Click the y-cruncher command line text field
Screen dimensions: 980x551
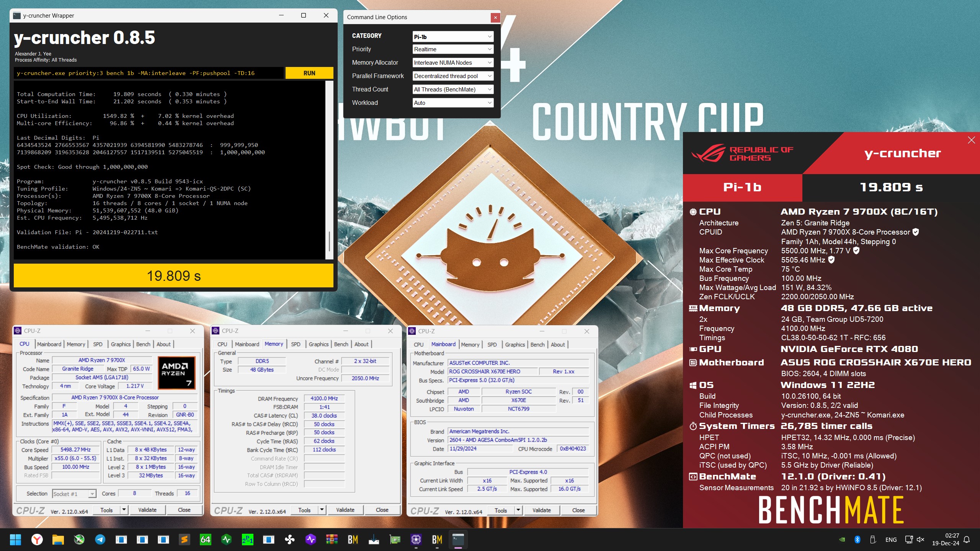click(149, 73)
